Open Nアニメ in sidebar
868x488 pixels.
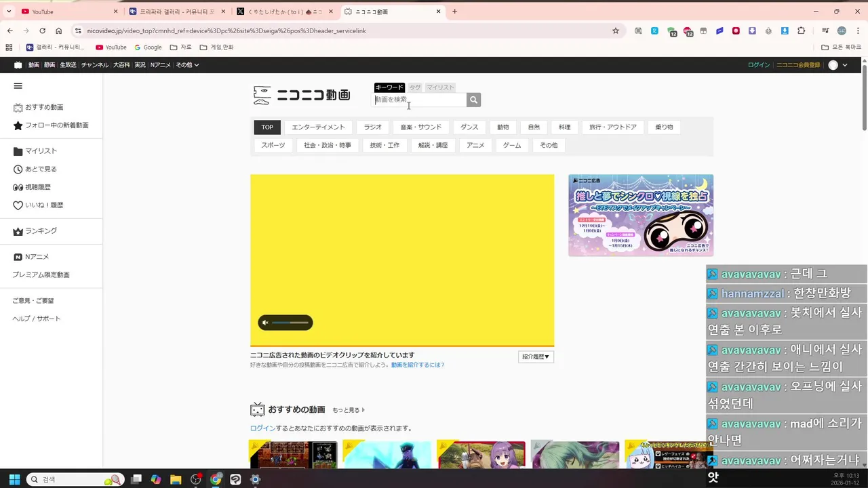click(x=31, y=257)
